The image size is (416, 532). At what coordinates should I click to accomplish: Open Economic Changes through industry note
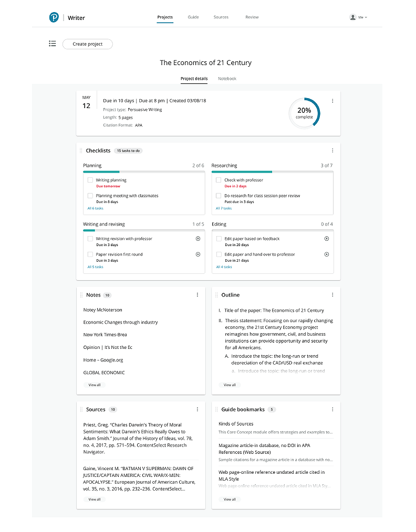pyautogui.click(x=121, y=322)
